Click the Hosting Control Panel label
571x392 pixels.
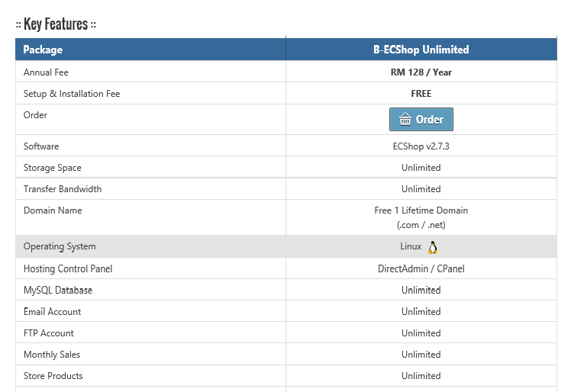pos(68,268)
